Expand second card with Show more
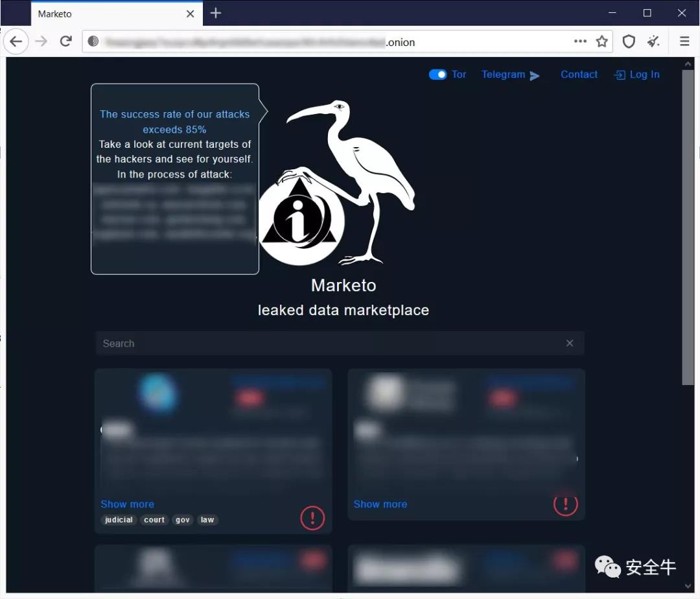Viewport: 700px width, 599px height. pos(380,504)
